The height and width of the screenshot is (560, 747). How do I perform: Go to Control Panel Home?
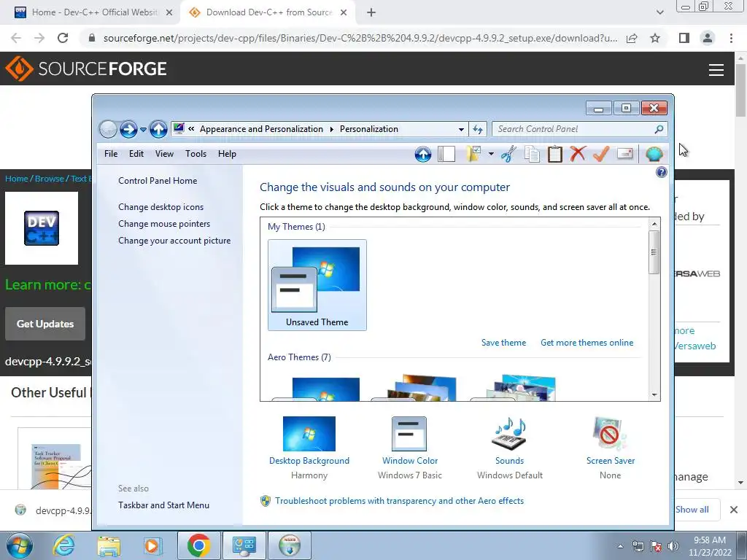[x=158, y=181]
